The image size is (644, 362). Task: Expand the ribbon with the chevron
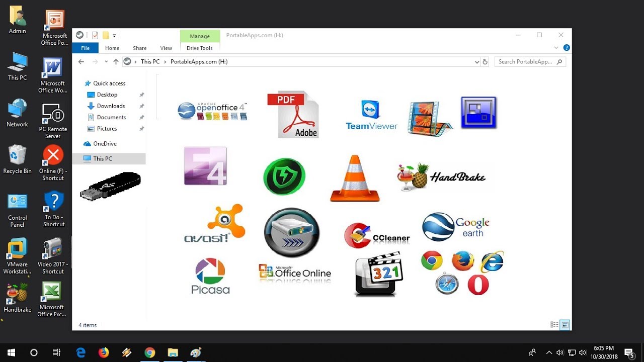click(556, 48)
